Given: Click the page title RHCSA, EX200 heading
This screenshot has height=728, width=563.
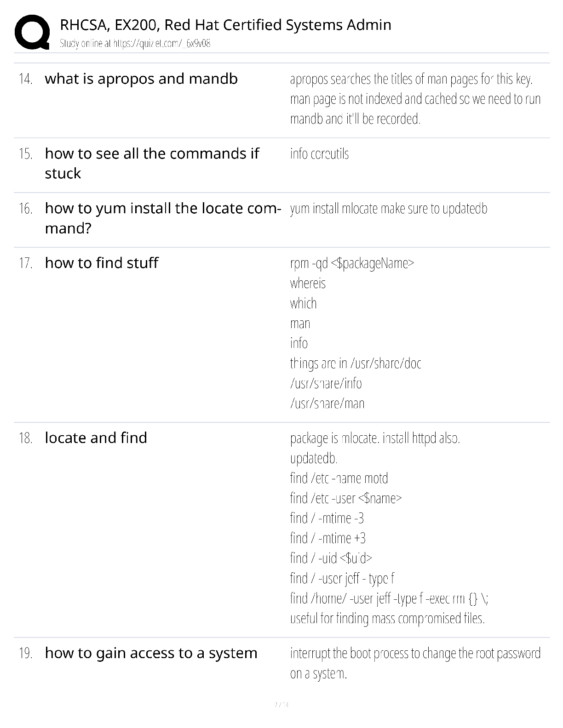Looking at the screenshot, I should click(225, 25).
